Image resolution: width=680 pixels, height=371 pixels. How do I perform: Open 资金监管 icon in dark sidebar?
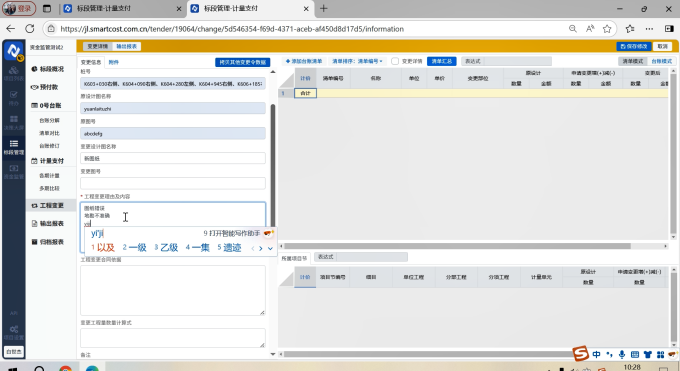pos(13,171)
